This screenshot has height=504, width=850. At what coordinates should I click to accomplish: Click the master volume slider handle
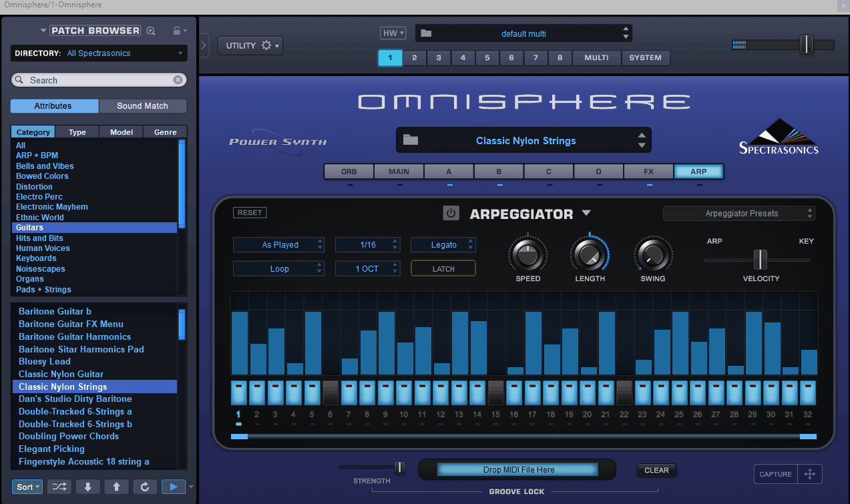tap(807, 44)
